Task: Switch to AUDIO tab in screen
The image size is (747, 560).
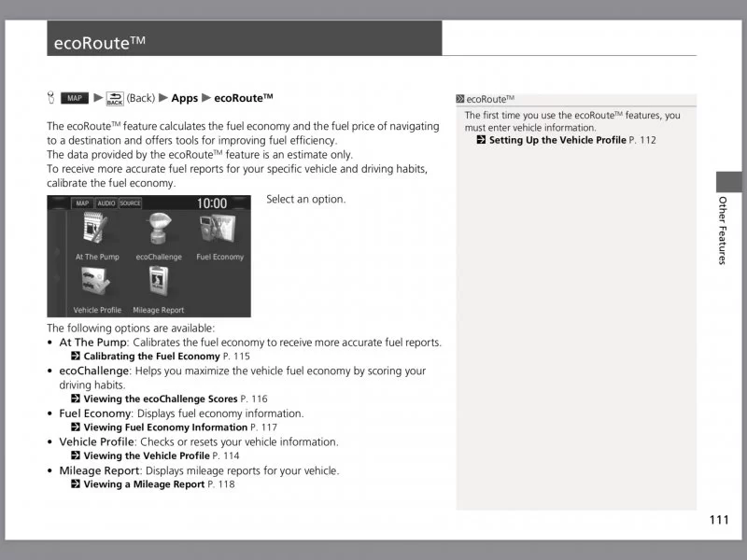Action: point(106,203)
